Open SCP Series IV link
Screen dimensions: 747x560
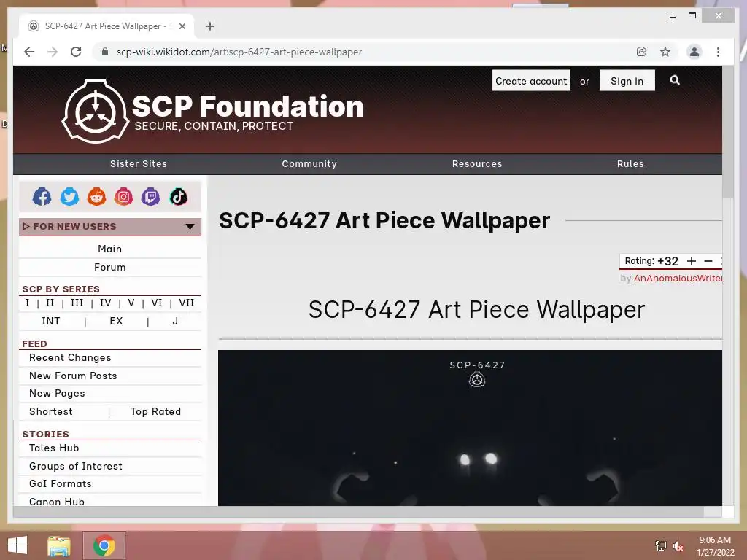coord(105,303)
